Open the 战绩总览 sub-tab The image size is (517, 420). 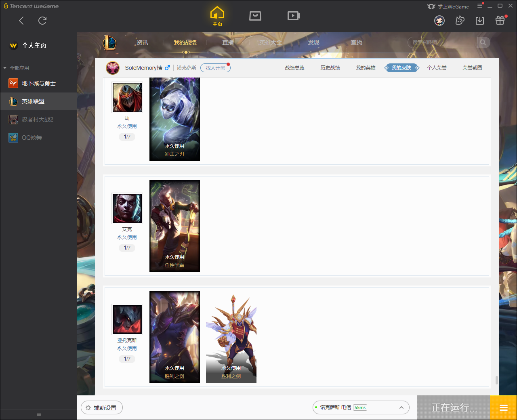pos(294,68)
